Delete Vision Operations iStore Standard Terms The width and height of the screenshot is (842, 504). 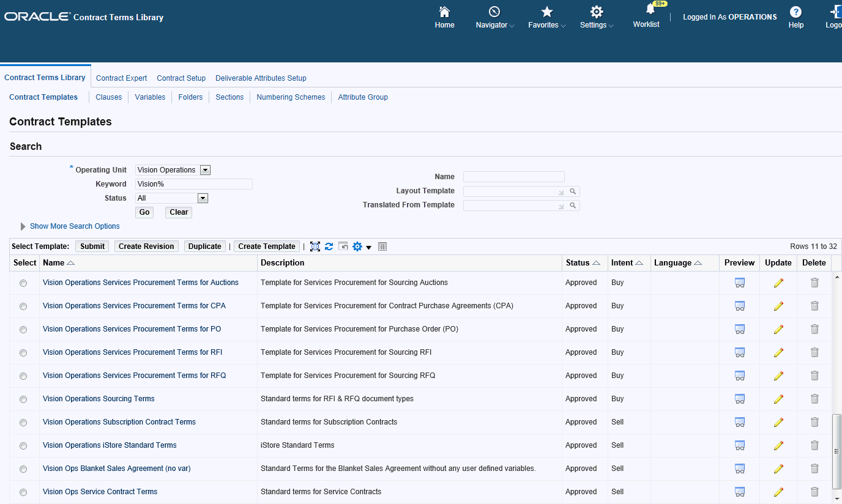point(814,445)
